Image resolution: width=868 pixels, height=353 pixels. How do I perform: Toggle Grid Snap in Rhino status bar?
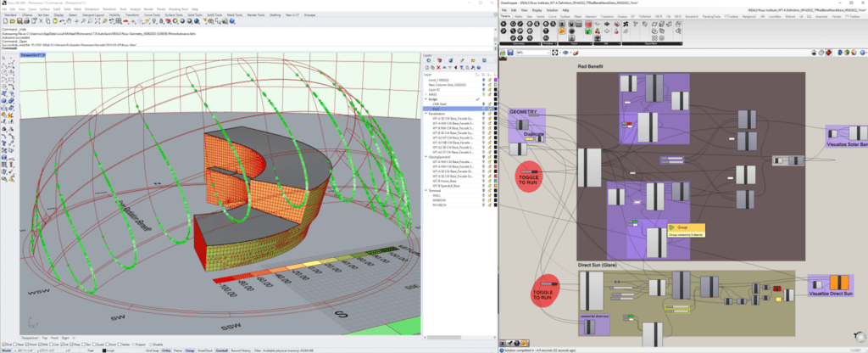point(153,350)
